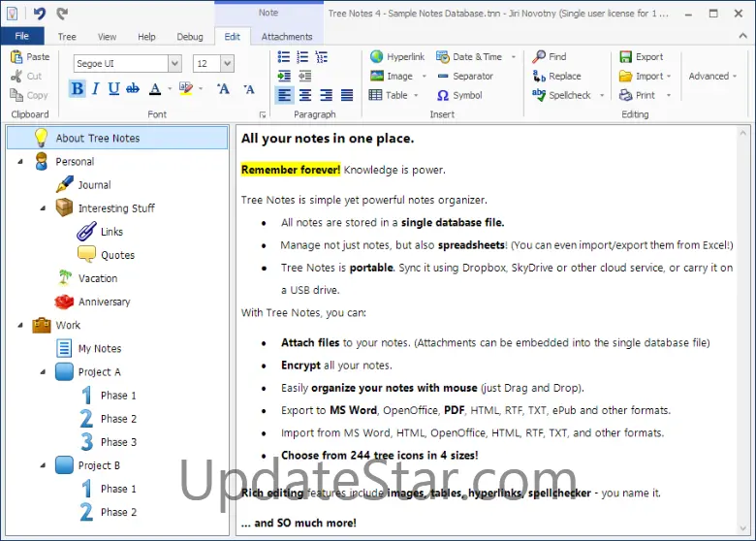Insert a Table
Viewport: 756px width, 541px height.
[x=388, y=95]
